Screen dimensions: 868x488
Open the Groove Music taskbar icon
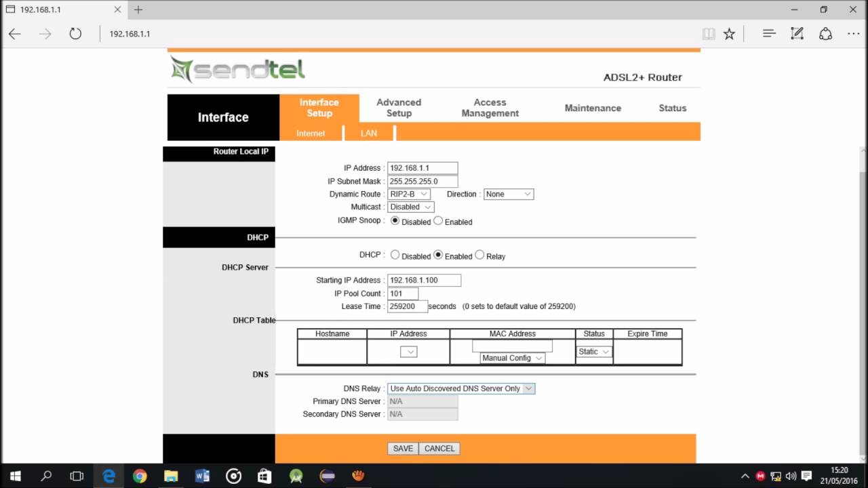pos(233,476)
